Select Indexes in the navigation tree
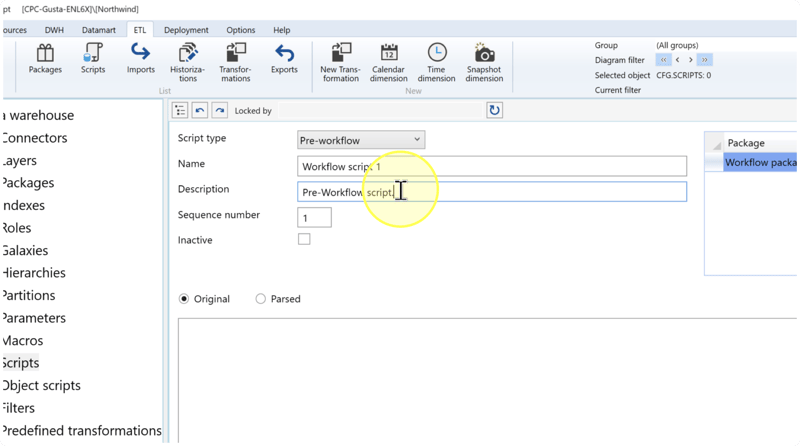Image resolution: width=800 pixels, height=446 pixels. 23,205
